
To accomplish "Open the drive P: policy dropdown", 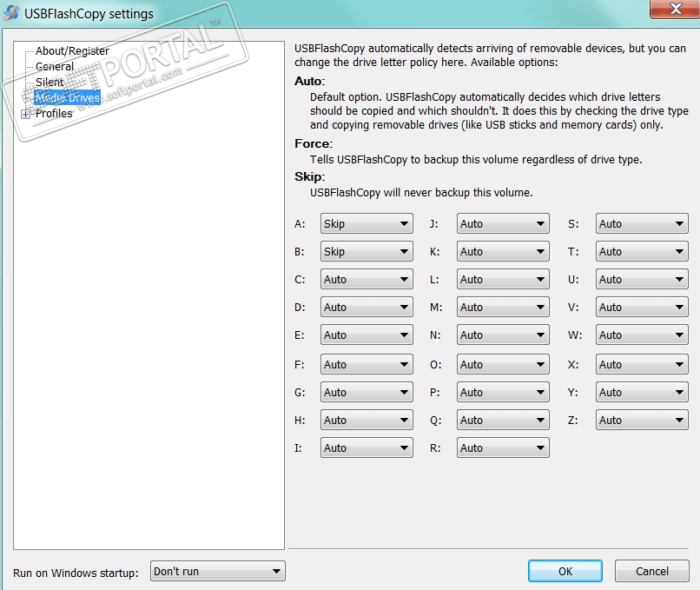I will [x=503, y=392].
